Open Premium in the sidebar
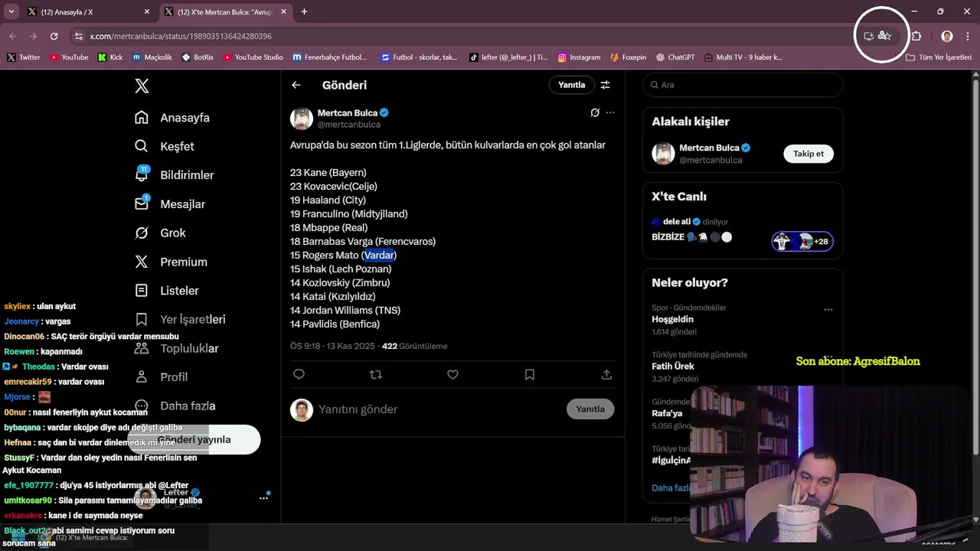 pyautogui.click(x=171, y=262)
